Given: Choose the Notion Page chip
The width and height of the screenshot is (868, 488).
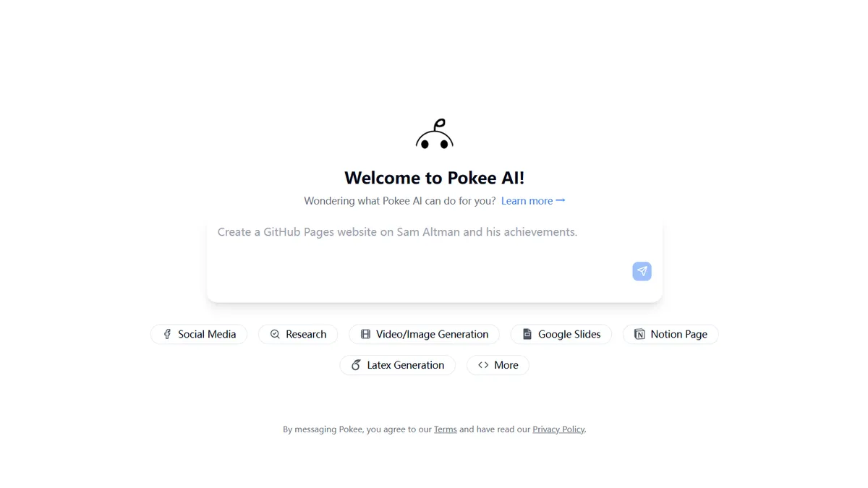Looking at the screenshot, I should pos(678,334).
